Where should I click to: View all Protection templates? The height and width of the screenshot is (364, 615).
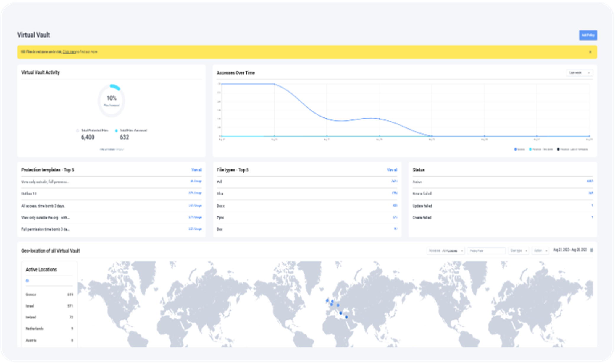(x=196, y=170)
